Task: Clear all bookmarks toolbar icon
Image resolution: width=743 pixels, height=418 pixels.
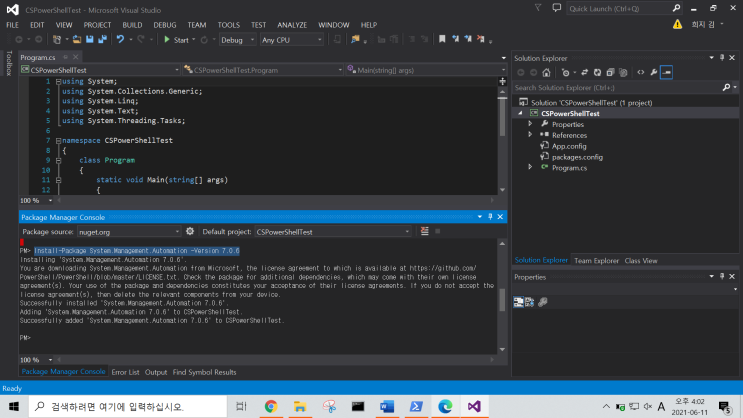Action: 481,39
